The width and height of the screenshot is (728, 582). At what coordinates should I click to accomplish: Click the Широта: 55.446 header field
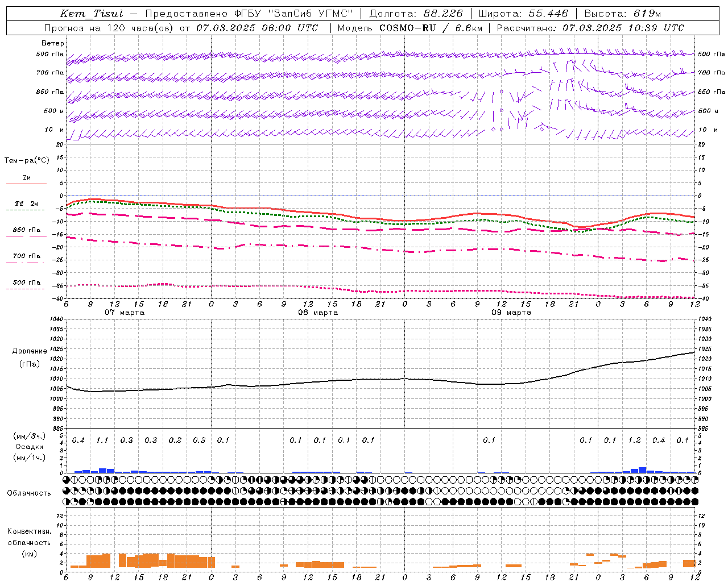[x=523, y=14]
